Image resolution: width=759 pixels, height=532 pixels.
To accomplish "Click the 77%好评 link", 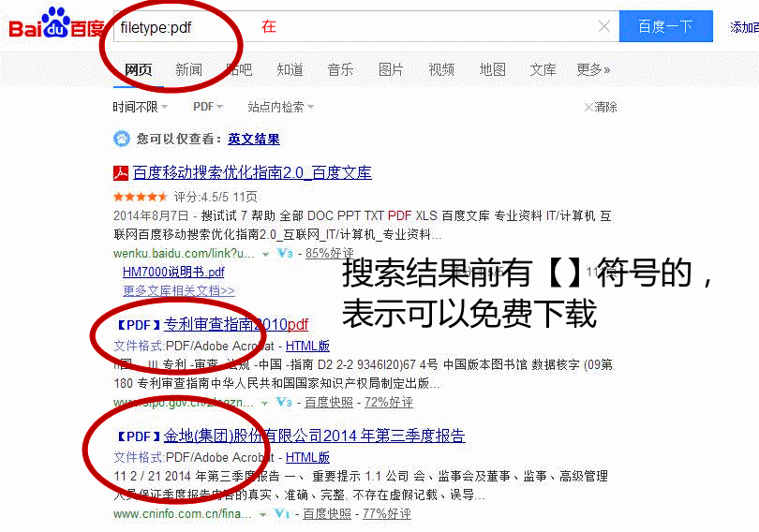I will coord(387,513).
